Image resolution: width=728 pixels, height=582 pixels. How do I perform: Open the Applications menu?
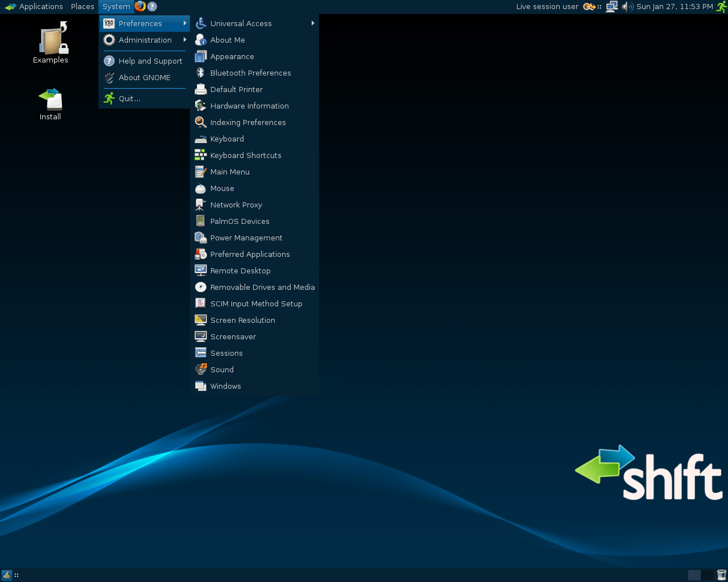pyautogui.click(x=34, y=7)
